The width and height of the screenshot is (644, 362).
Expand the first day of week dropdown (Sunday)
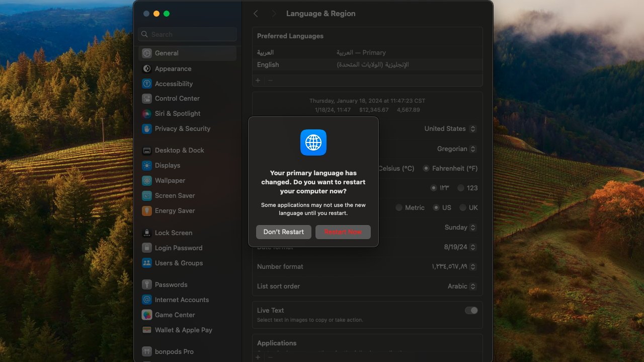click(x=460, y=228)
